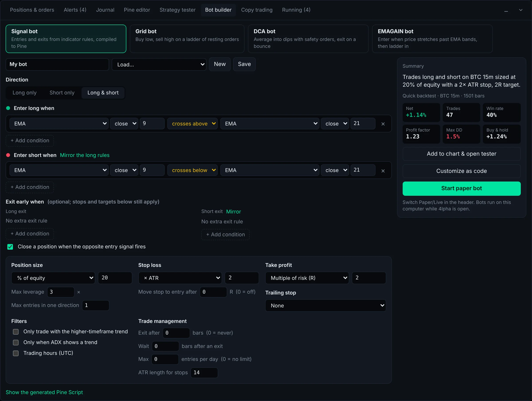Choose the EMAGAIN bot card
532x401 pixels.
432,39
